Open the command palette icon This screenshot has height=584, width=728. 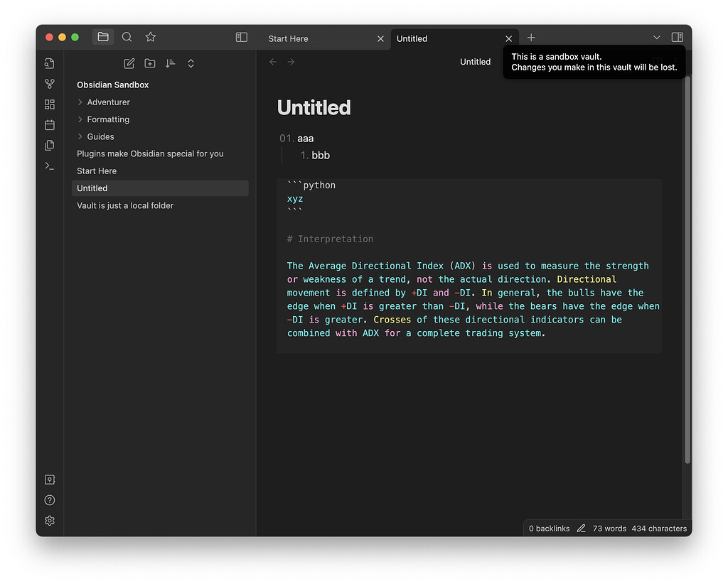(50, 166)
